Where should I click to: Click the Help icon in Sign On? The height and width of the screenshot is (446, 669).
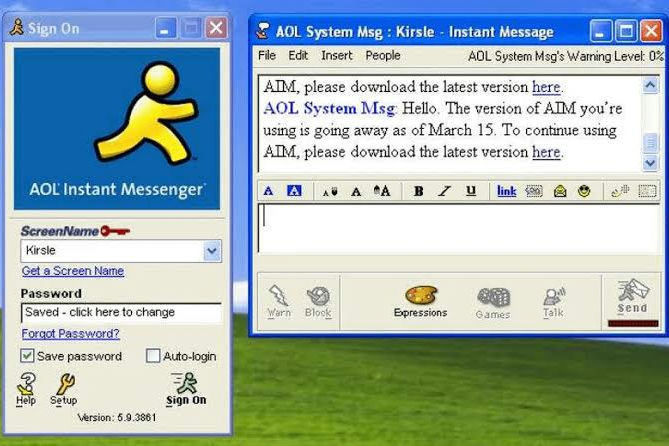click(x=26, y=388)
